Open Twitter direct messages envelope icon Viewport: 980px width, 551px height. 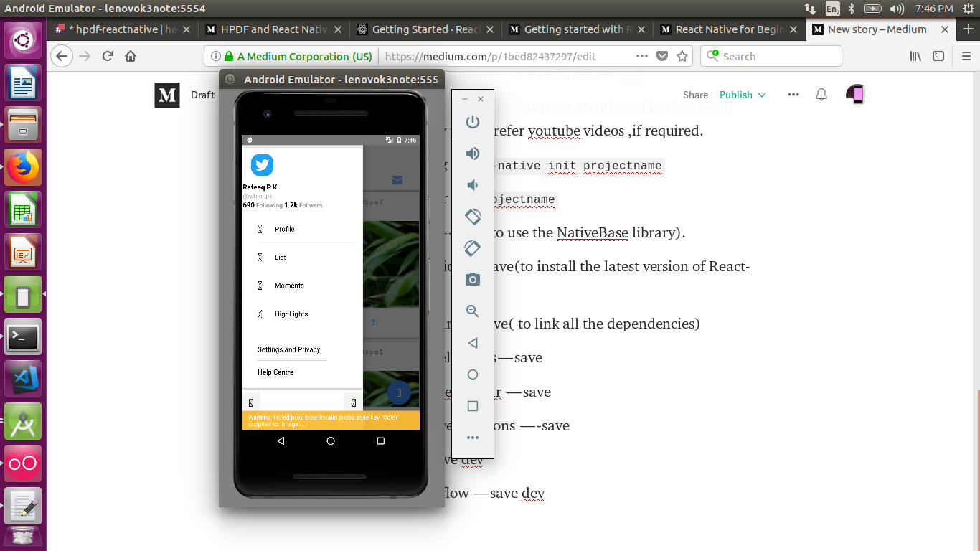coord(397,181)
